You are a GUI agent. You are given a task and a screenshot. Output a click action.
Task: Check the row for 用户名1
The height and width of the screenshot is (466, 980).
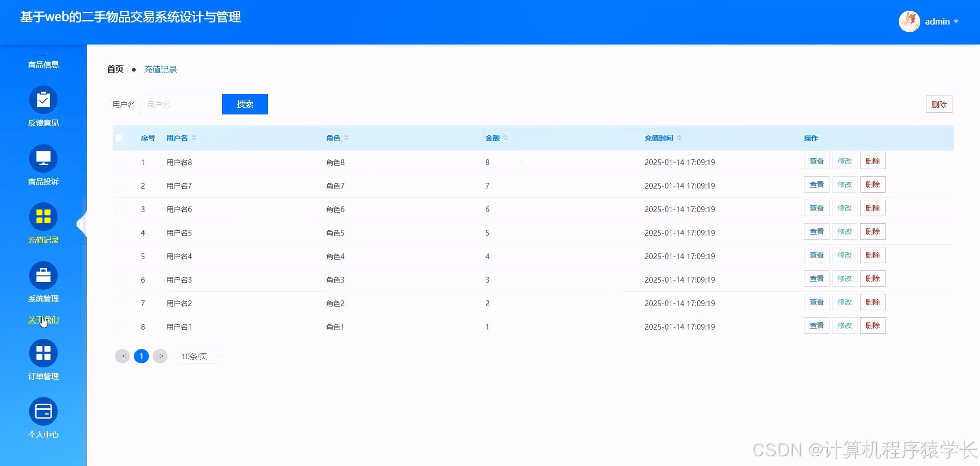pyautogui.click(x=119, y=327)
